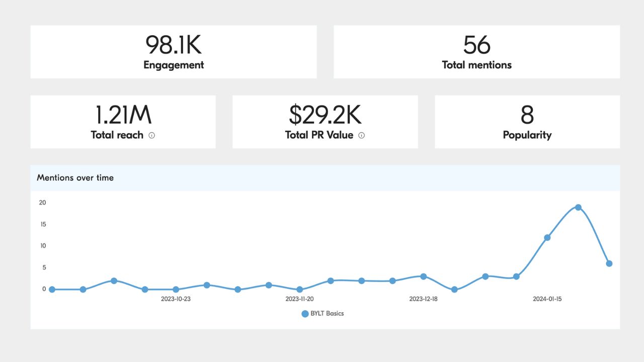Click the 2024-01-15 axis date label

[547, 299]
